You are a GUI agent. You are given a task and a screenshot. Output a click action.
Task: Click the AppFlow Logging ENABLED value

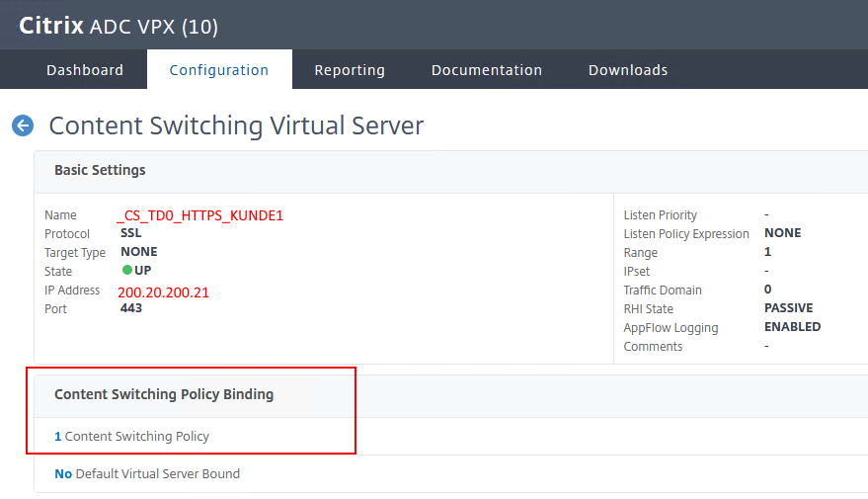(x=792, y=327)
